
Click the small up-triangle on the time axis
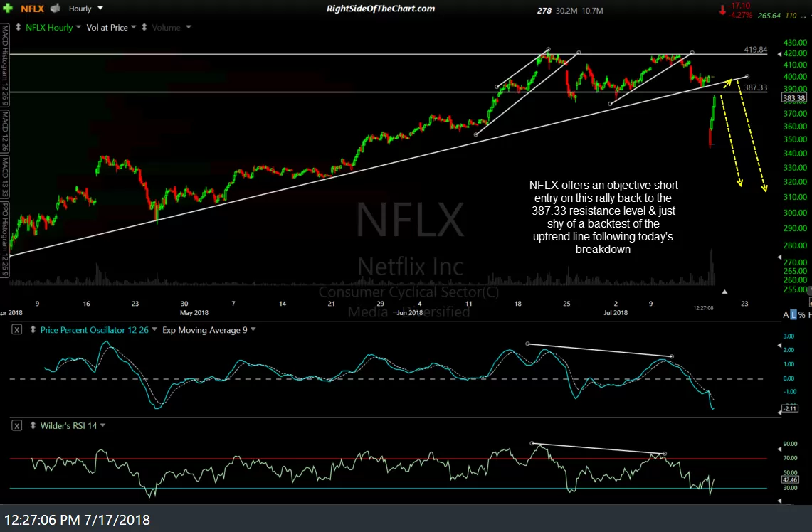(x=724, y=292)
